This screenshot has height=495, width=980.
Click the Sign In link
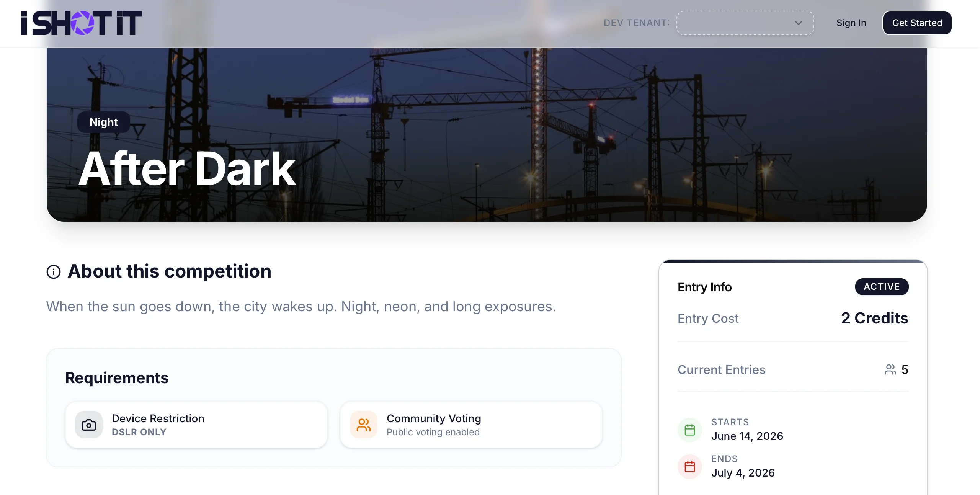pos(851,23)
